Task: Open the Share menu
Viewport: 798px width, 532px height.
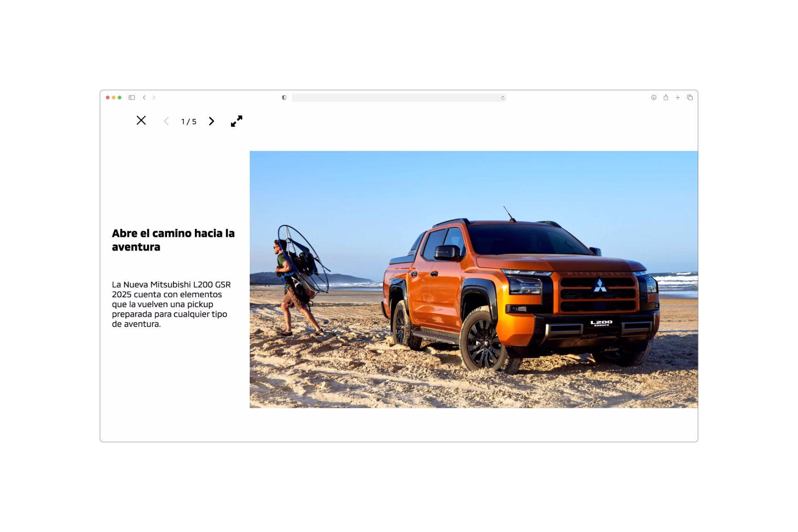Action: pyautogui.click(x=666, y=98)
